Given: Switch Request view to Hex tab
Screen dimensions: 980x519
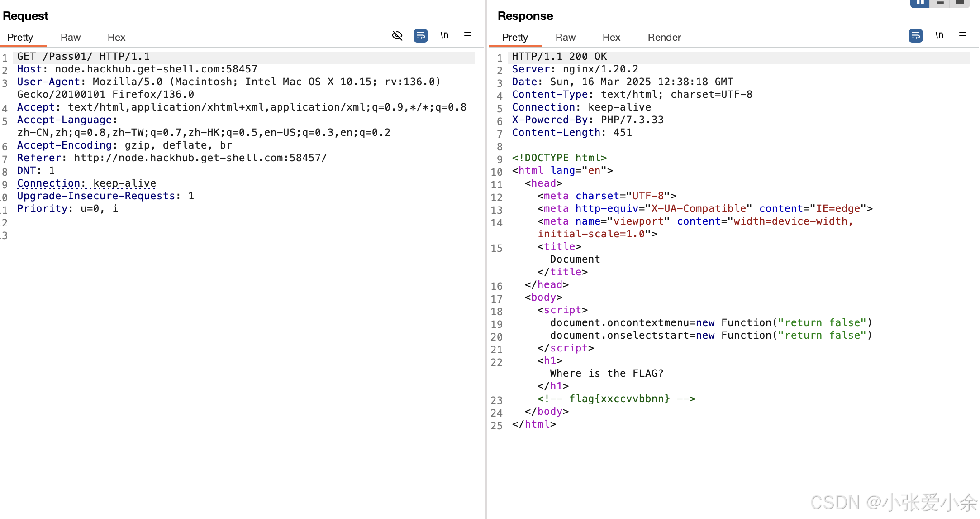Looking at the screenshot, I should tap(116, 37).
